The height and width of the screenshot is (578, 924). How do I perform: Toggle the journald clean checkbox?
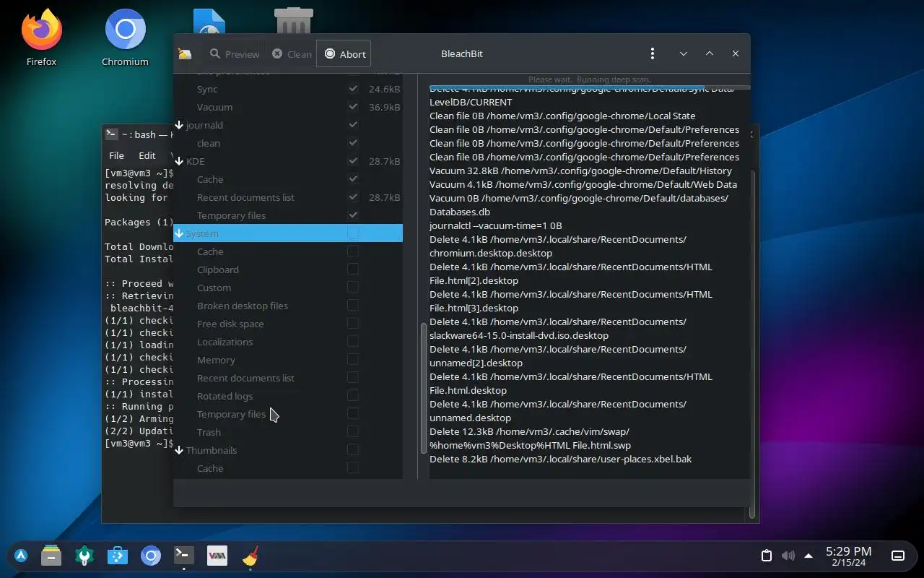[353, 143]
